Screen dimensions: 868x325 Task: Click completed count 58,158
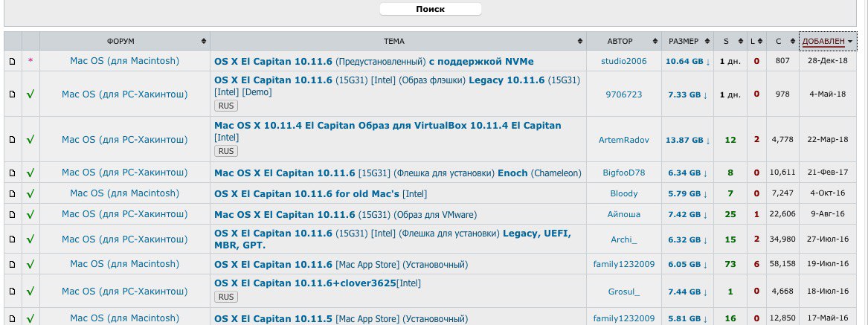[x=782, y=264]
